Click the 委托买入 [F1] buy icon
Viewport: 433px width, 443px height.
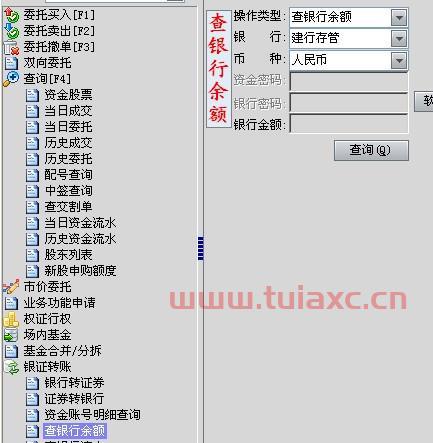tap(12, 15)
